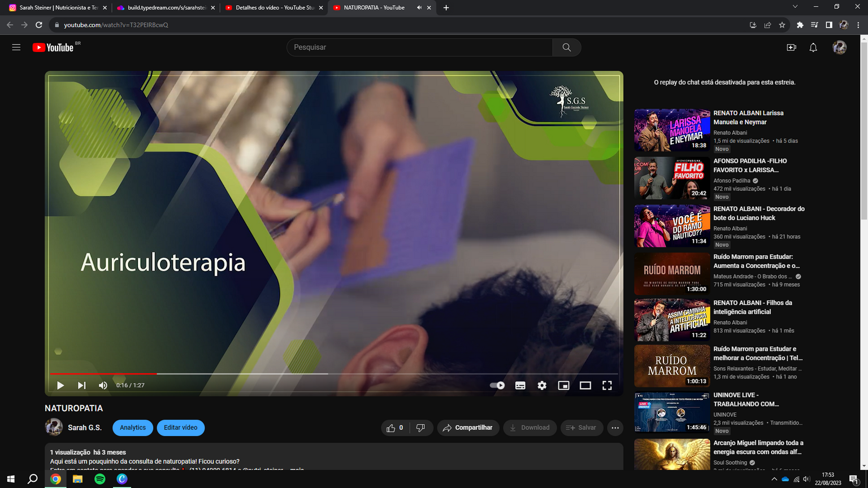Screen dimensions: 868x488
Task: Open Windows taskbar search
Action: click(33, 479)
